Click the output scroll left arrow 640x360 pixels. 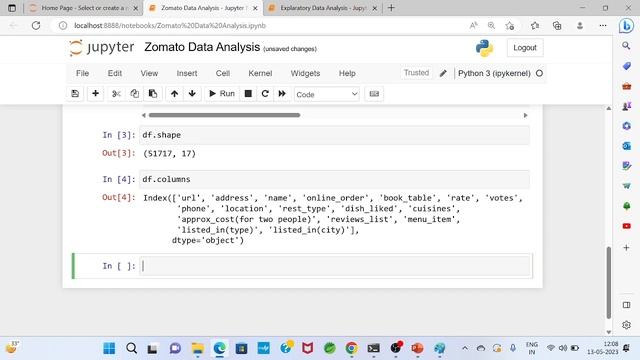143,116
